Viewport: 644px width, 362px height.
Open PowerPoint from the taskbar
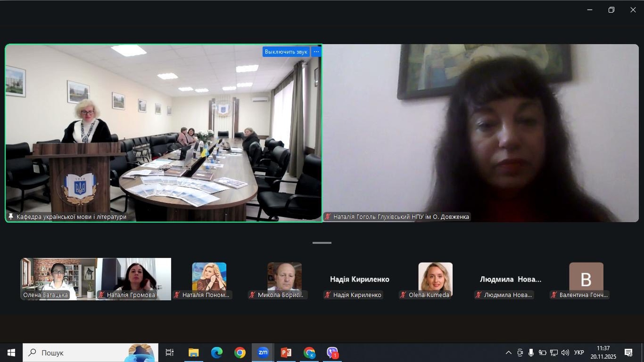pyautogui.click(x=286, y=353)
